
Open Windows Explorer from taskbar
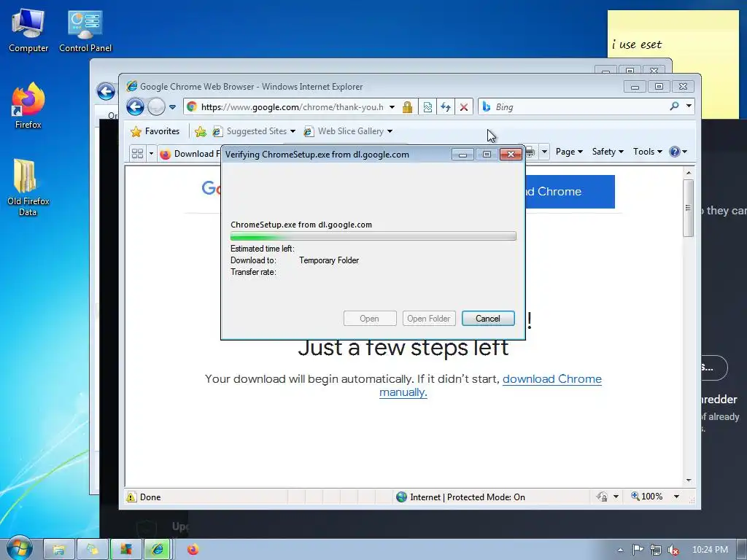pyautogui.click(x=59, y=550)
